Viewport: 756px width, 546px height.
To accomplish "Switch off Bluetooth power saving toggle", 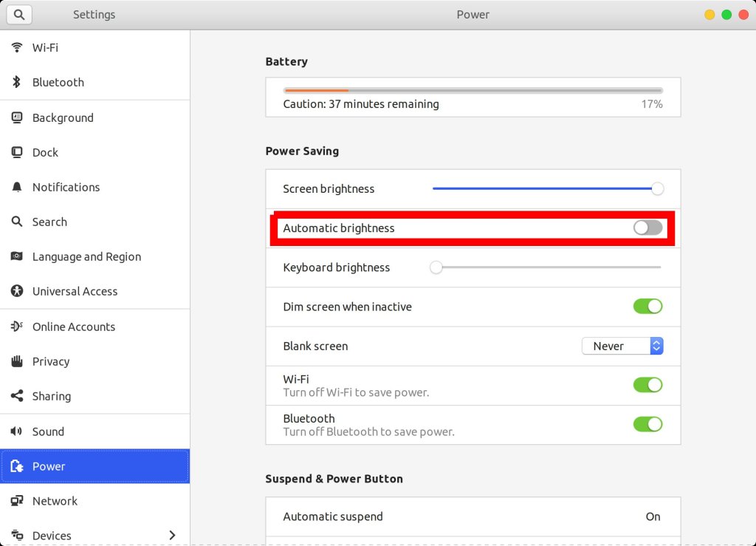I will (x=647, y=424).
